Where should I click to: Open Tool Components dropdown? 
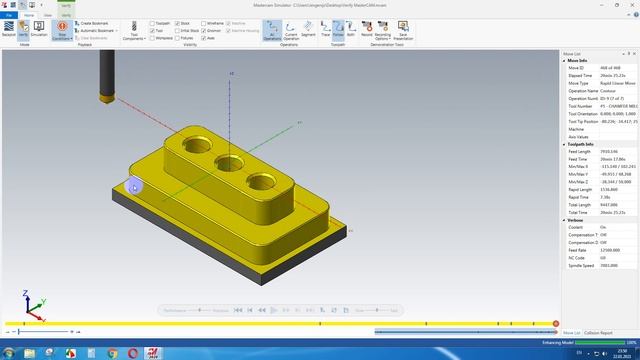[x=134, y=31]
